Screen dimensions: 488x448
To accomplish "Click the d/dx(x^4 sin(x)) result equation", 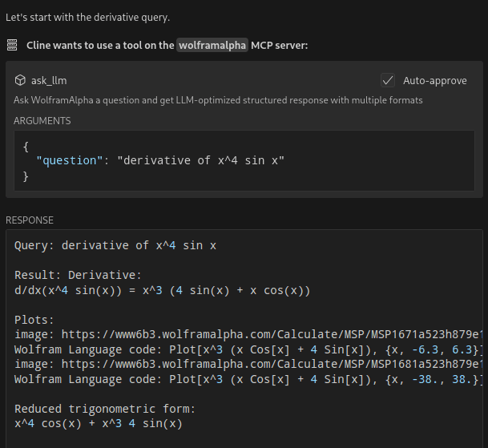I will 162,290.
